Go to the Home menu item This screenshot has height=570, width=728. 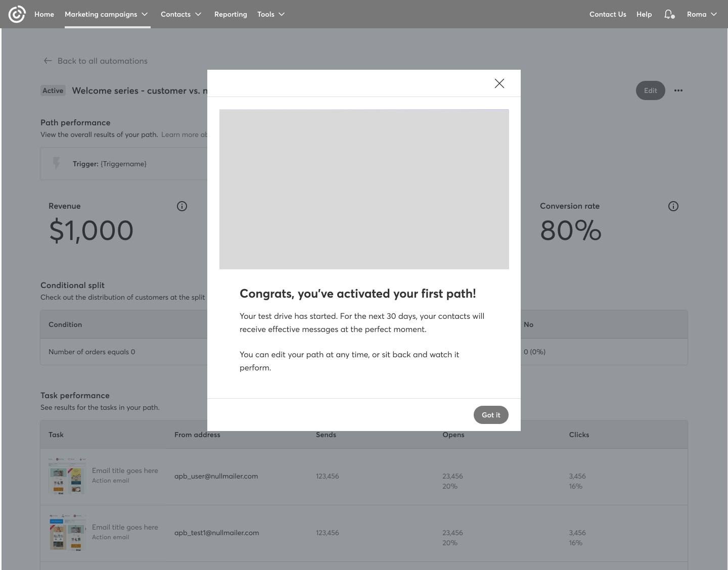[44, 14]
